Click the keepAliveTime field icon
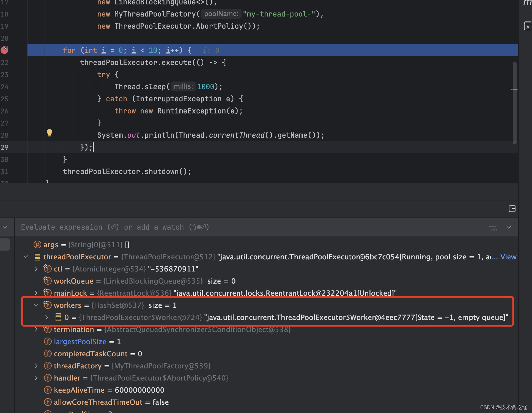532x413 pixels. point(48,390)
